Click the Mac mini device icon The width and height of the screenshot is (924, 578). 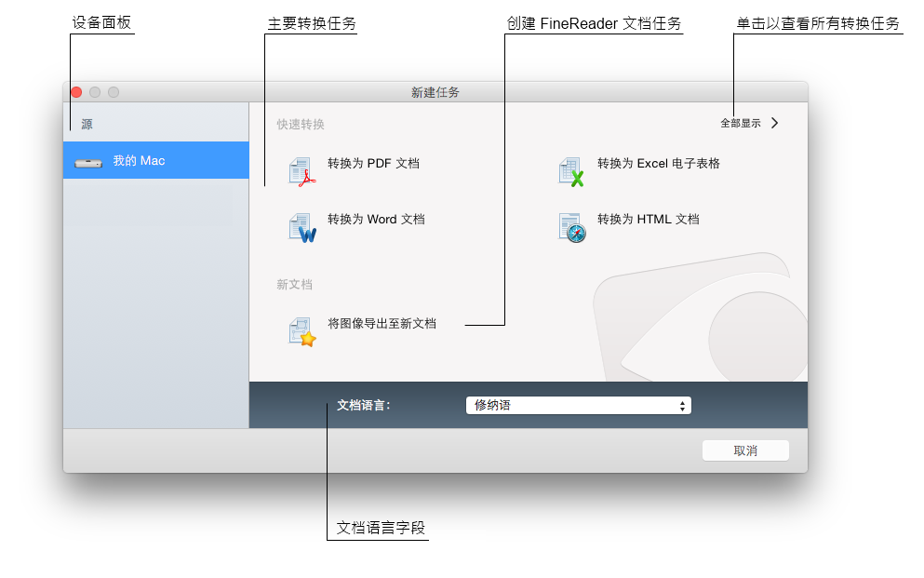click(x=88, y=162)
